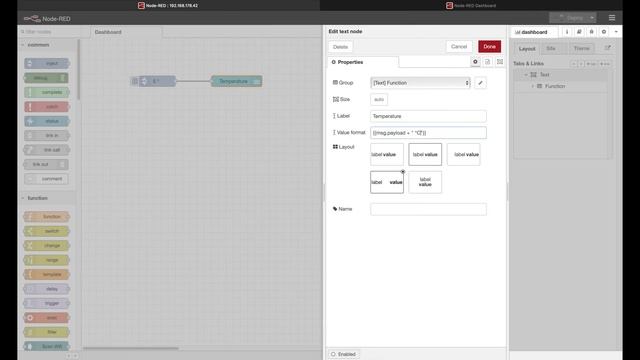Open sidebar tab list dropdown arrow
This screenshot has width=640, height=360.
pos(616,32)
